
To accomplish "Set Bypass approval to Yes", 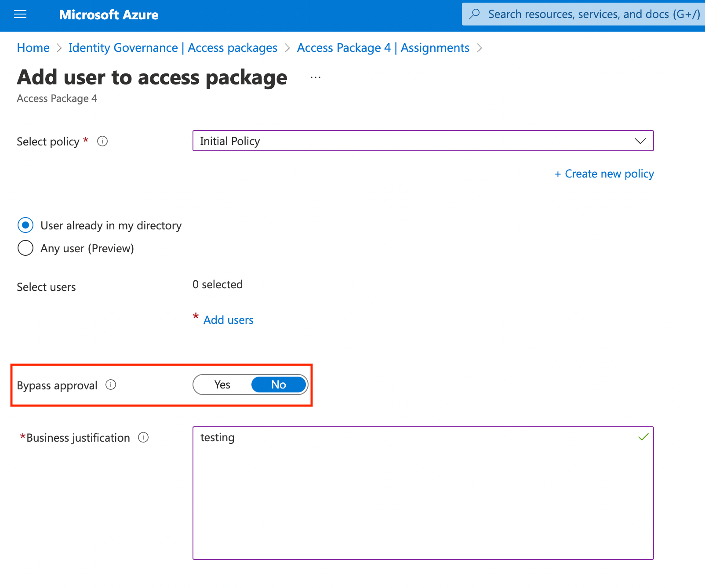I will pos(222,385).
